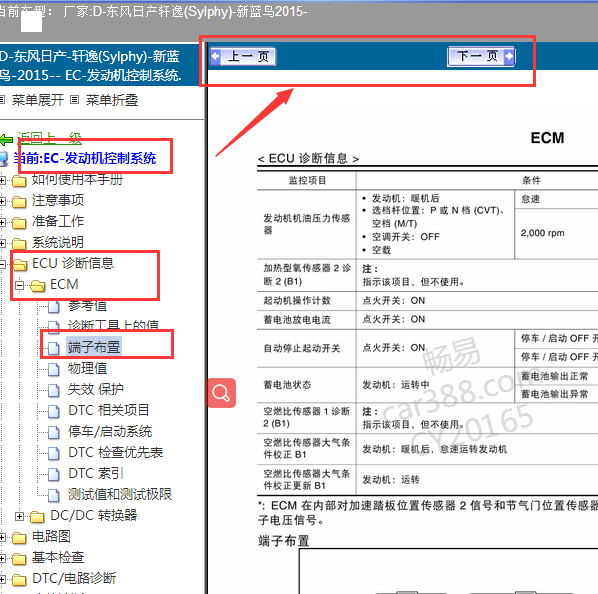Click open folder icon beside ECM
Image resolution: width=598 pixels, height=594 pixels.
tap(38, 286)
